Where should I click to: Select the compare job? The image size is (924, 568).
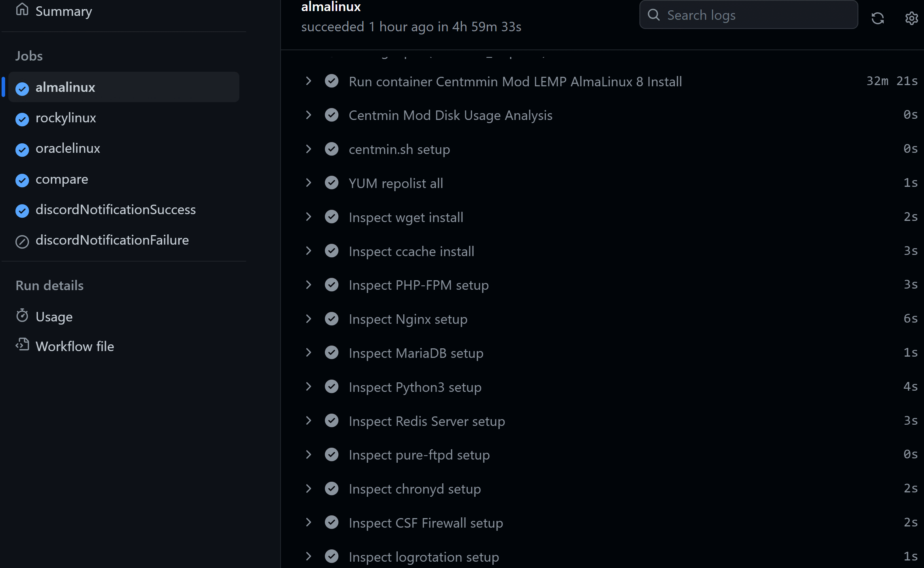(x=124, y=179)
